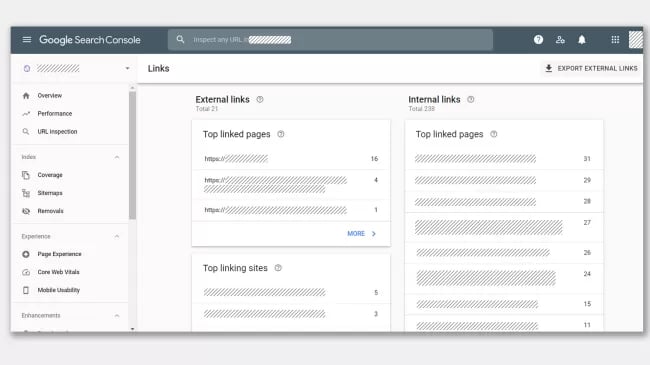Open internal page row with 15 links
This screenshot has height=365, width=650.
tap(504, 304)
